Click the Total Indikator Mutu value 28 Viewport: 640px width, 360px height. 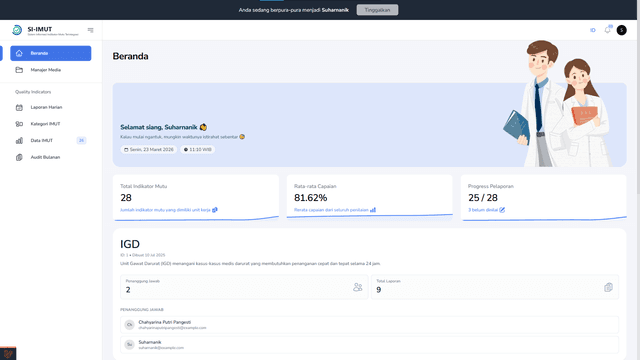(126, 198)
